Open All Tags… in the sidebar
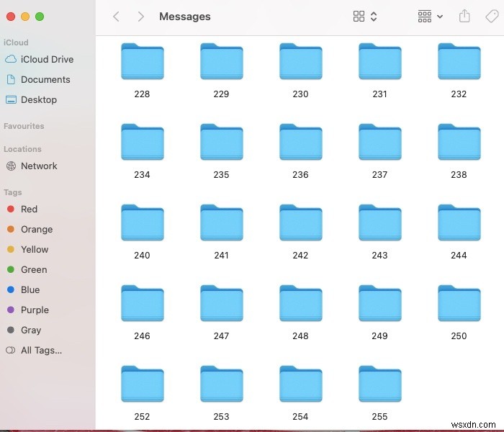Viewport: 504px width, 432px height. click(x=34, y=350)
